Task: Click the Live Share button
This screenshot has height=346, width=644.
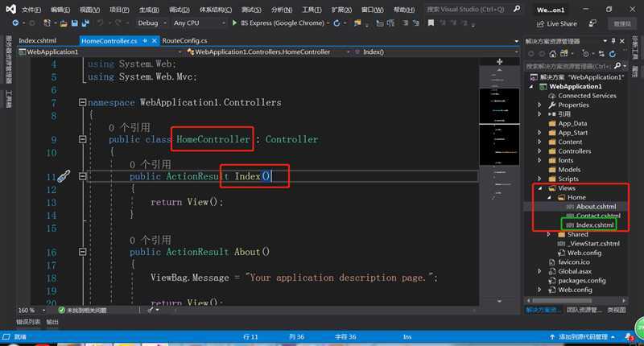Action: tap(557, 24)
